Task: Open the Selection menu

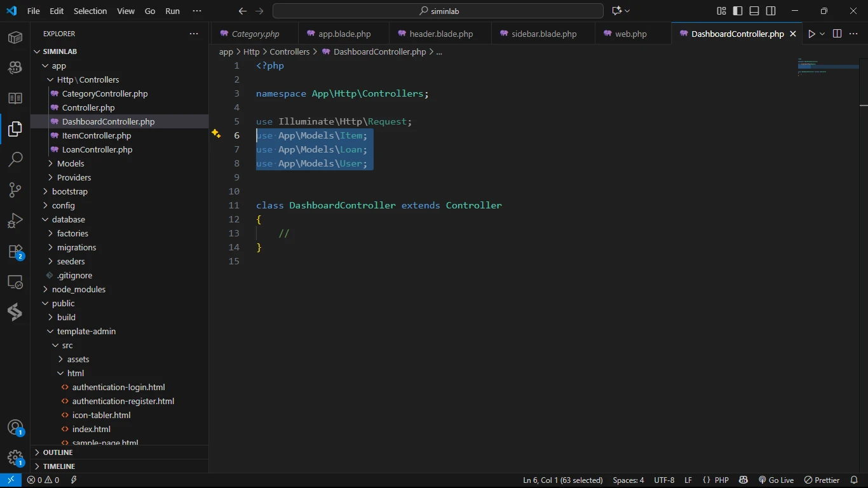Action: coord(90,11)
